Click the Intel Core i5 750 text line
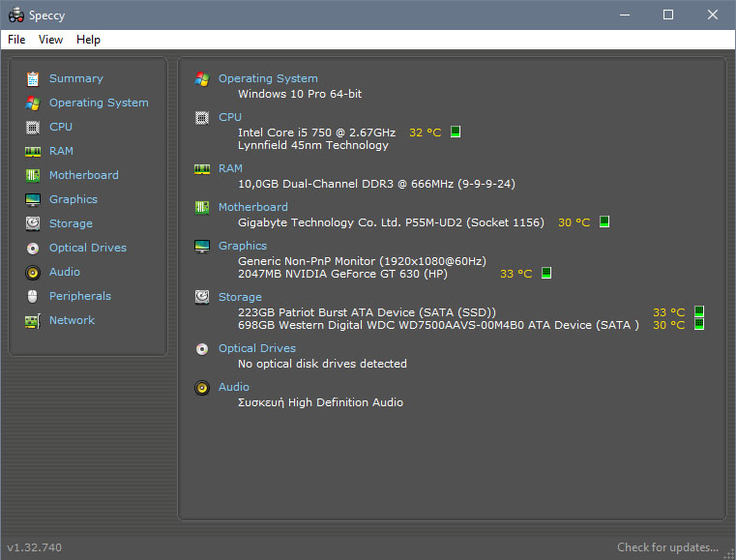 317,133
